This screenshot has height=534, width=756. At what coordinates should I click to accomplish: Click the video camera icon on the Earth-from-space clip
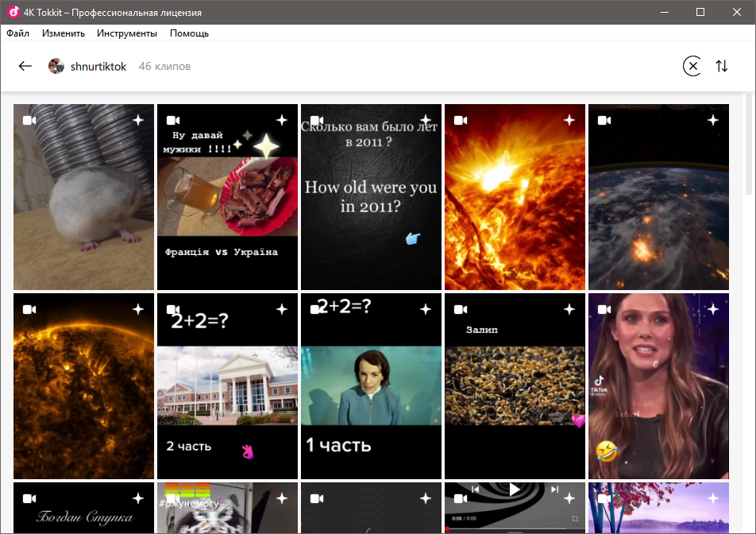tap(604, 120)
